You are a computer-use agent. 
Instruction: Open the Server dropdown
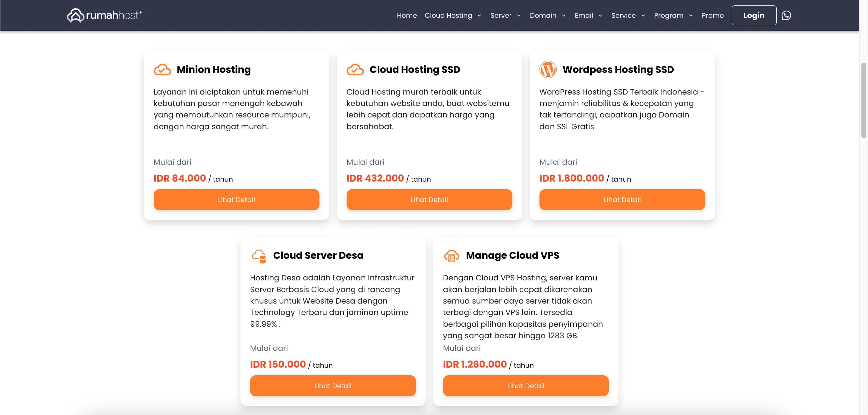click(x=505, y=15)
